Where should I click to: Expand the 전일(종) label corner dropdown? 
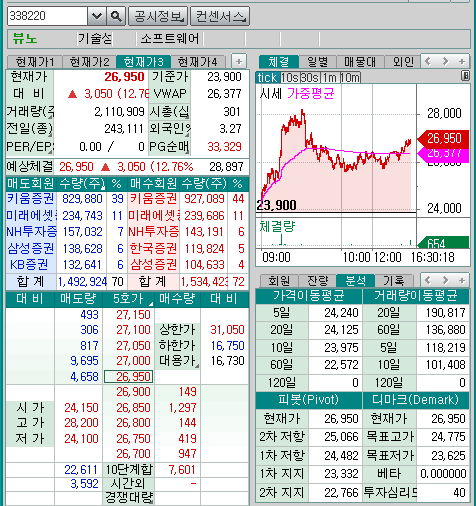(50, 134)
